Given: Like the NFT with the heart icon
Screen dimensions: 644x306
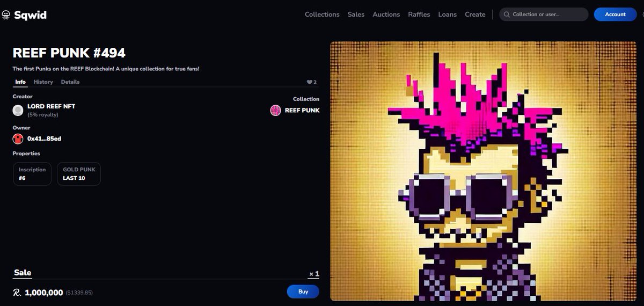Looking at the screenshot, I should pos(309,82).
